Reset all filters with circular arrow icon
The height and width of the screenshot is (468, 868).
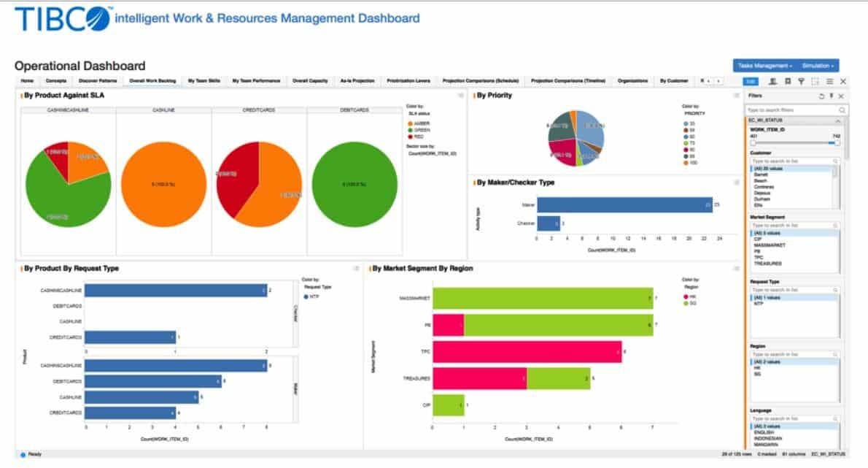821,96
